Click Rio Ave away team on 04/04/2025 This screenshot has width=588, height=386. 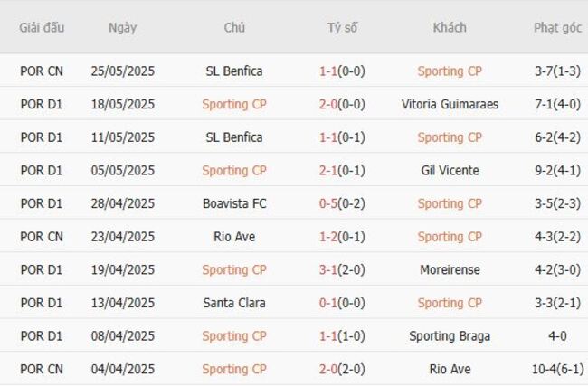pos(450,369)
